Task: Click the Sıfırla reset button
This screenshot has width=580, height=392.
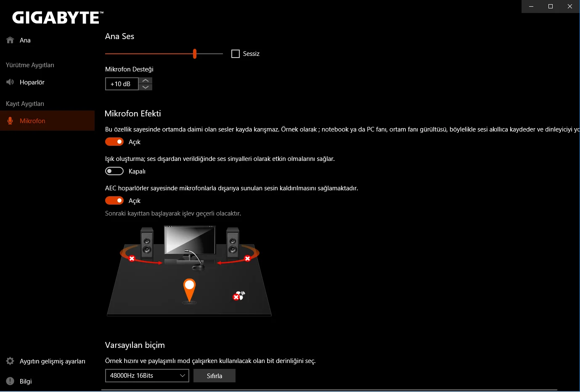Action: (215, 376)
